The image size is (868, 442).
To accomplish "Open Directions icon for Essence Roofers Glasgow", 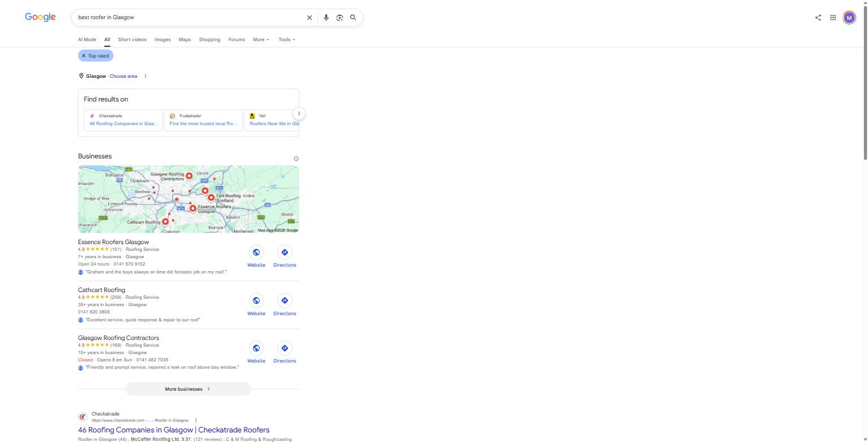I will (284, 252).
